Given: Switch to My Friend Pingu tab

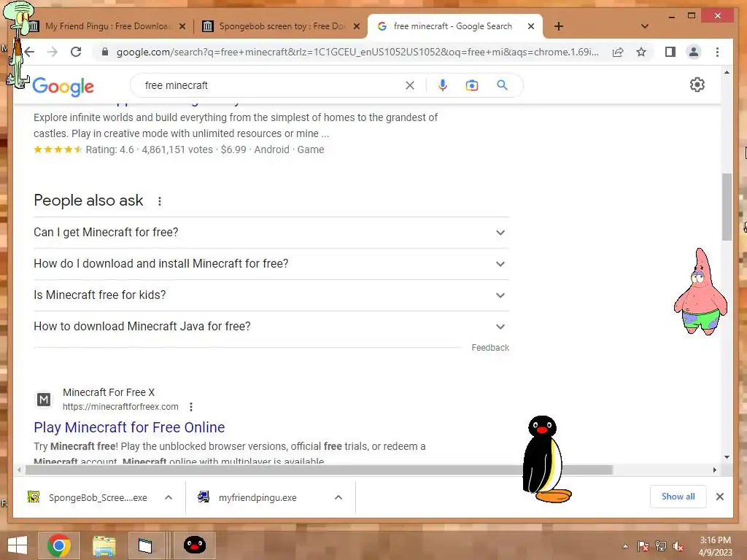Looking at the screenshot, I should (x=108, y=26).
